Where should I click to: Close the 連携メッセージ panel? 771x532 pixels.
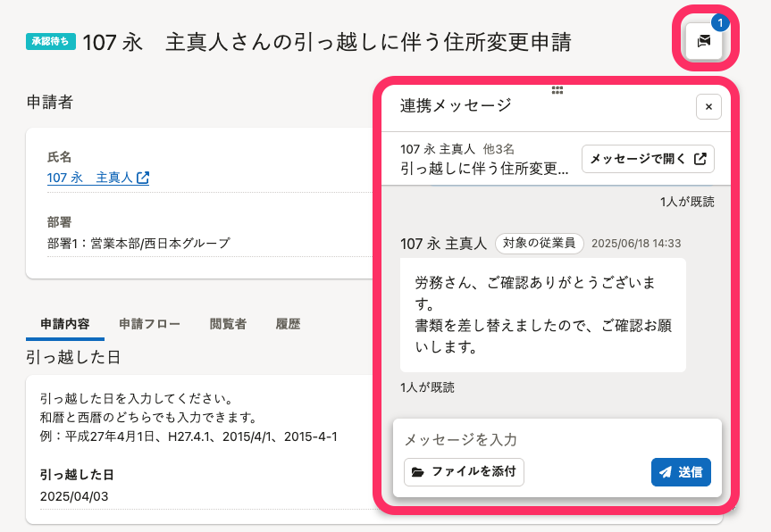708,107
